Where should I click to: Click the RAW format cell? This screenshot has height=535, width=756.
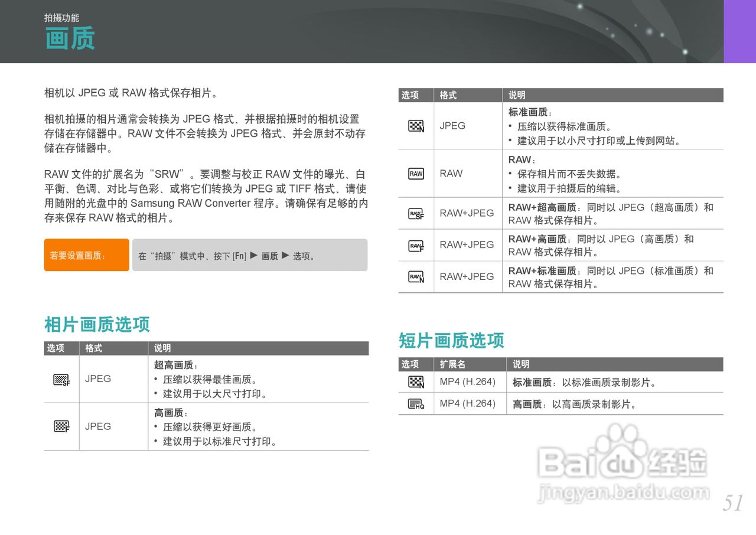tap(451, 174)
